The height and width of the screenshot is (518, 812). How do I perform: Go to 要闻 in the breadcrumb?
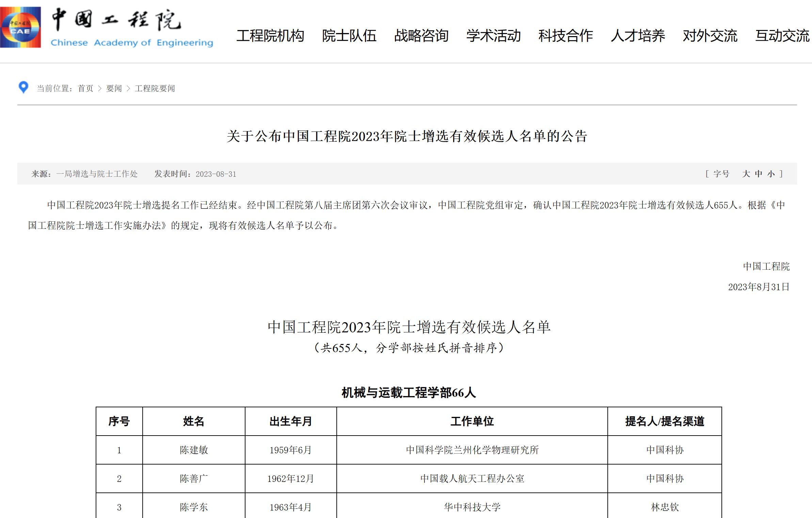114,89
